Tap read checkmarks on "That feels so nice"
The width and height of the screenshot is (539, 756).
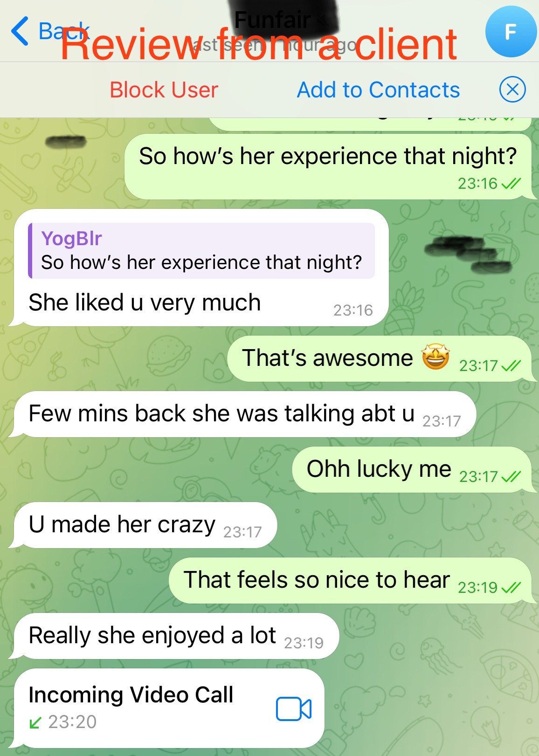pyautogui.click(x=511, y=588)
